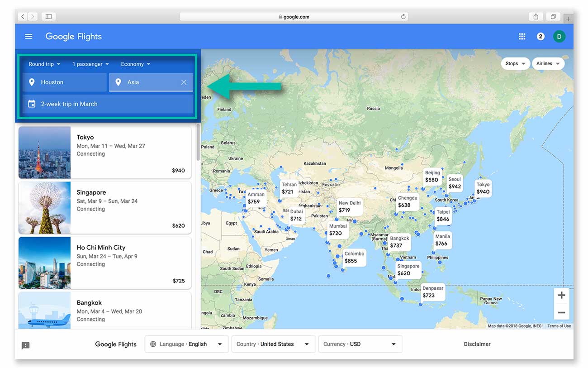
Task: Click the results list scrollbar
Action: pyautogui.click(x=198, y=141)
